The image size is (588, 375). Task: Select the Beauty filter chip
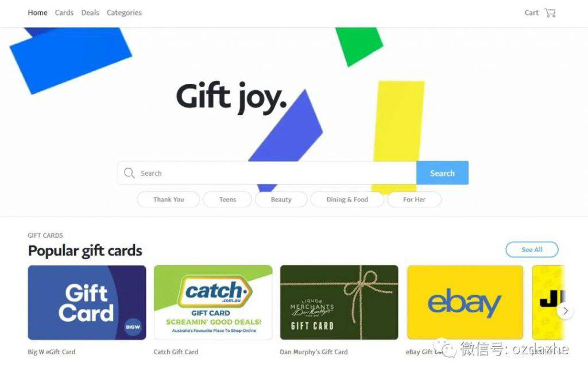coord(281,199)
